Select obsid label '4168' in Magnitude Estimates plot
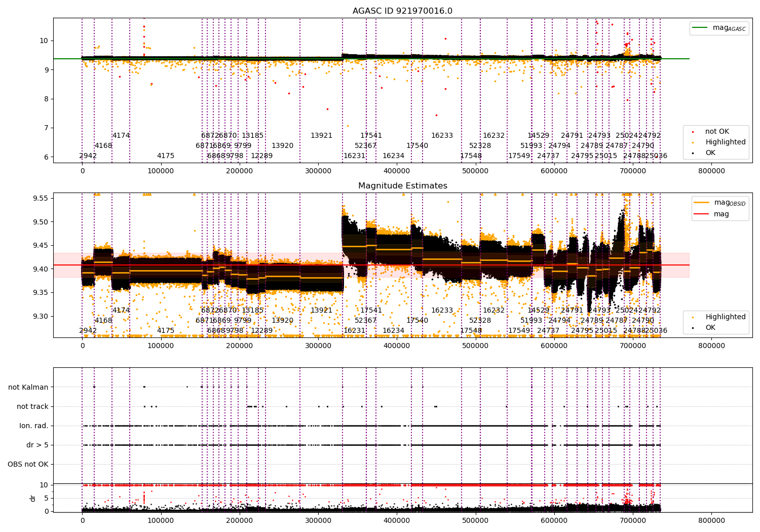This screenshot has width=760, height=532. click(103, 321)
